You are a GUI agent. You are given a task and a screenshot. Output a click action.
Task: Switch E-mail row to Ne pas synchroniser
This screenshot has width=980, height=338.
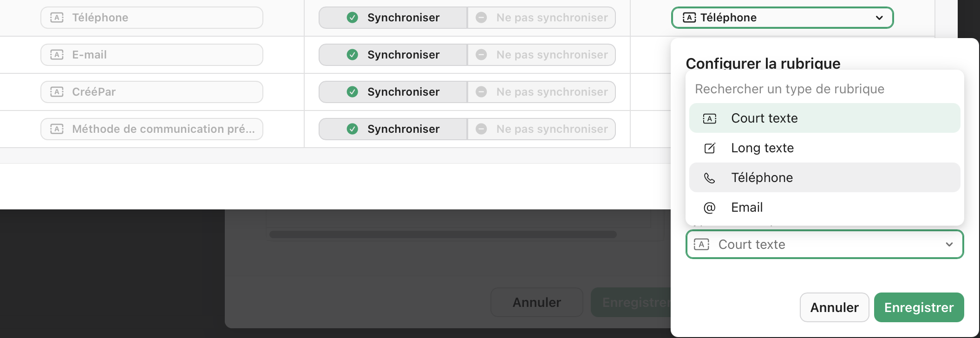pos(541,54)
